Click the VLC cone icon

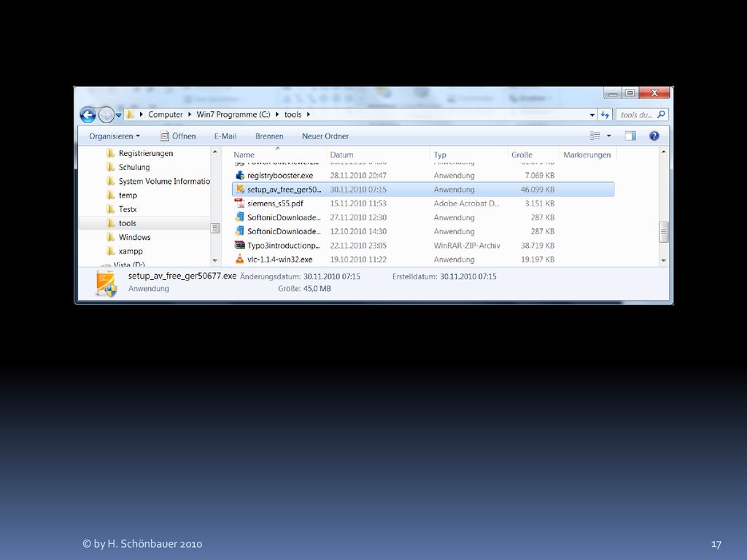[x=239, y=259]
